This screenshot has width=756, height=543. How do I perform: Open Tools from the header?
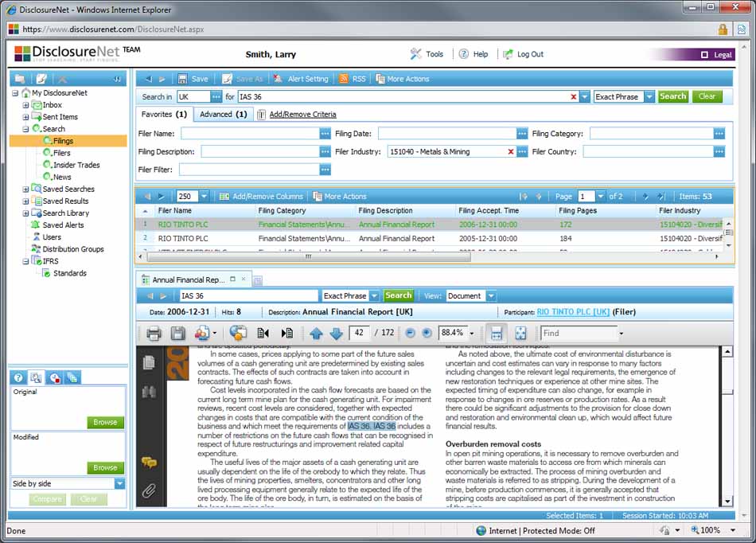427,54
